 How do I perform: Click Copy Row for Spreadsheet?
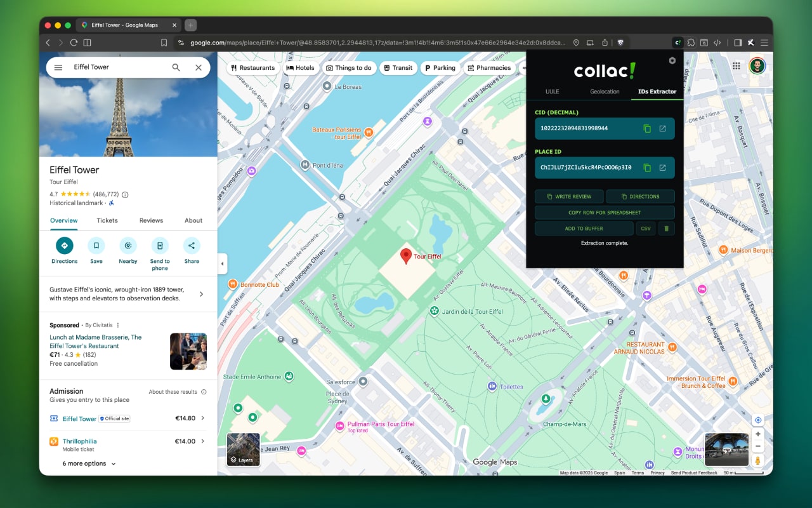click(605, 213)
